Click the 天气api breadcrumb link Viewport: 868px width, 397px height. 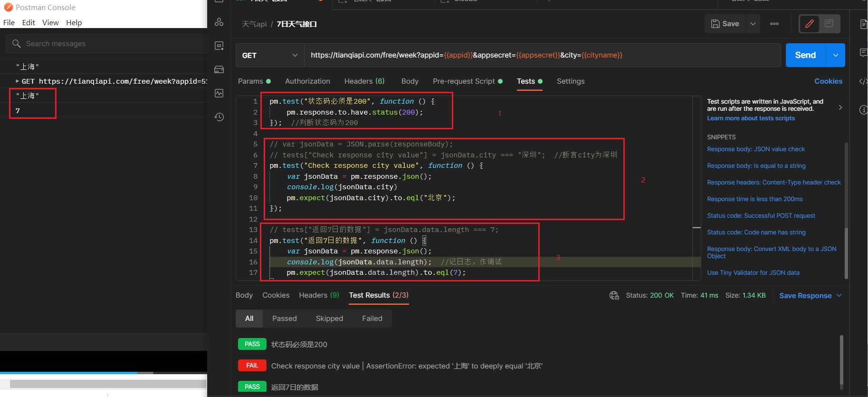coord(254,24)
